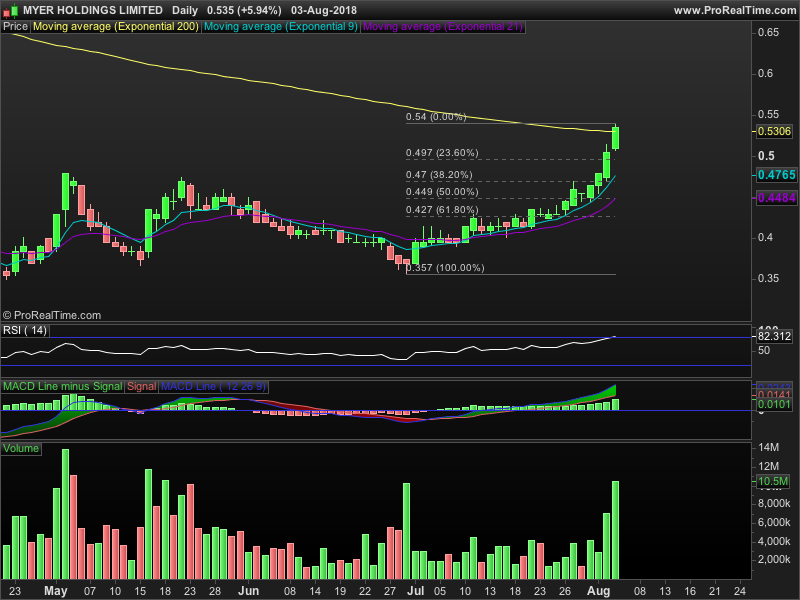Select the 0.54 (0.00%) Fibonacci level label

(x=436, y=117)
